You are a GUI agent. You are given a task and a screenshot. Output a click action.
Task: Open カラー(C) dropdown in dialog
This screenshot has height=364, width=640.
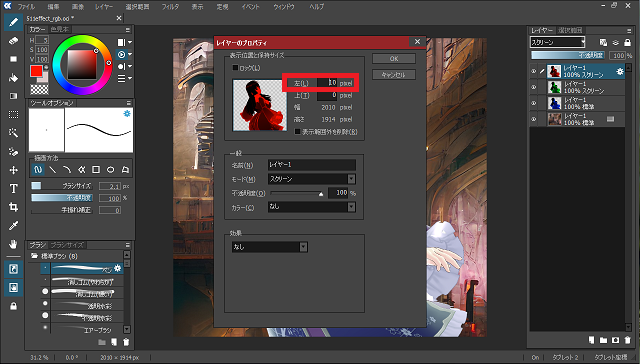tap(311, 207)
